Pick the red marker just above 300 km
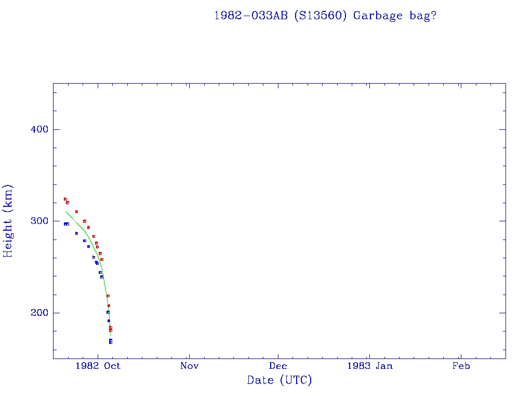Viewport: 532px width, 399px height. click(x=84, y=221)
